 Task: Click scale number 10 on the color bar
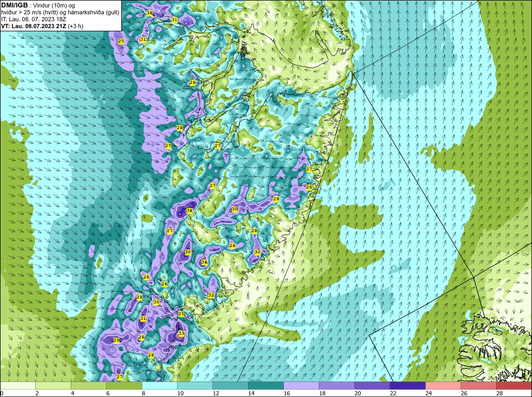[180, 393]
